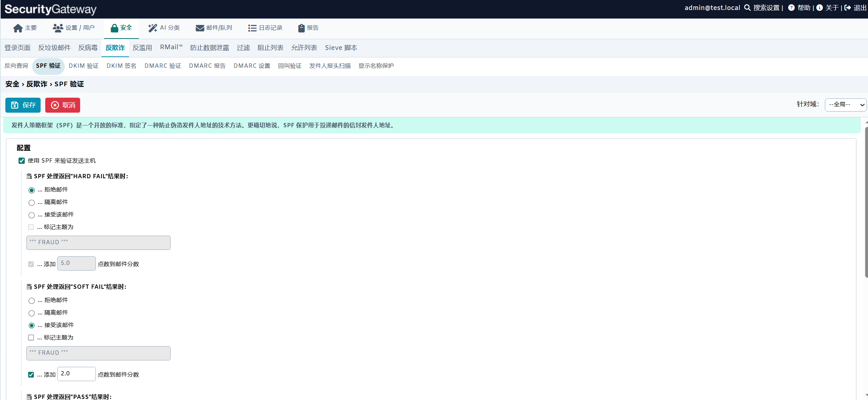Toggle 使用 SPF 来验证发送主机 checkbox
The image size is (868, 400).
click(x=22, y=161)
